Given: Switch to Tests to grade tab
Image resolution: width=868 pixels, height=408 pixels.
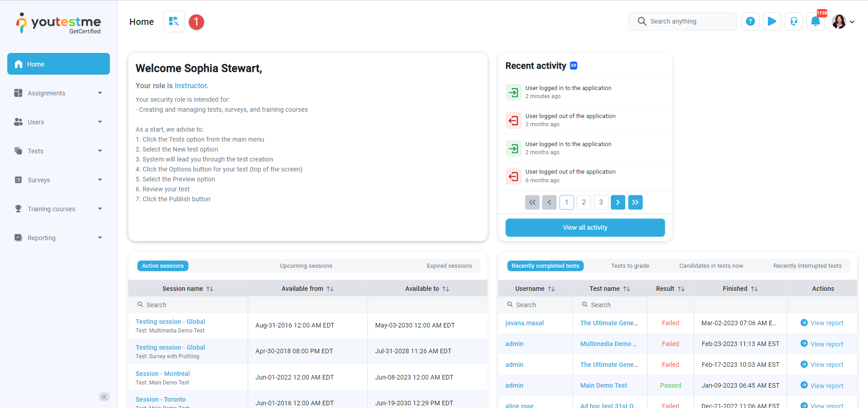Looking at the screenshot, I should pos(630,266).
